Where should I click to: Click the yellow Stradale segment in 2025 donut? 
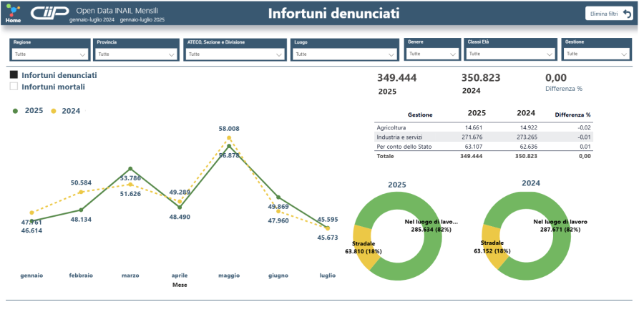(x=364, y=247)
